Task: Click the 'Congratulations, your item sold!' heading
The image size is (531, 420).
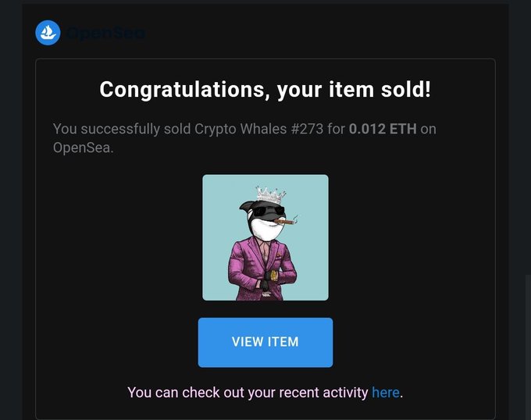Action: (x=265, y=90)
